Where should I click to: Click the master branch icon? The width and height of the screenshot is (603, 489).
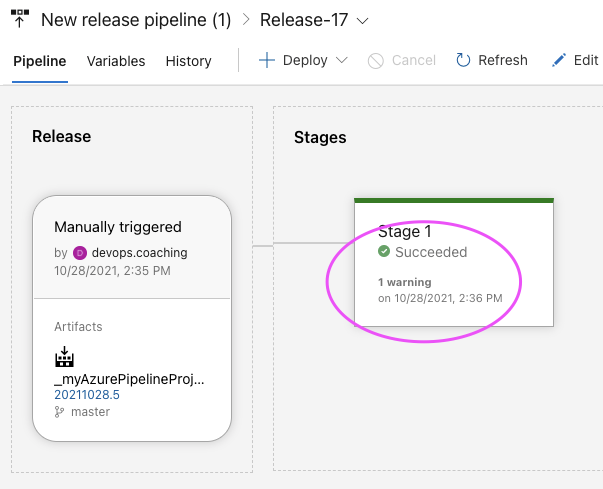(x=59, y=411)
